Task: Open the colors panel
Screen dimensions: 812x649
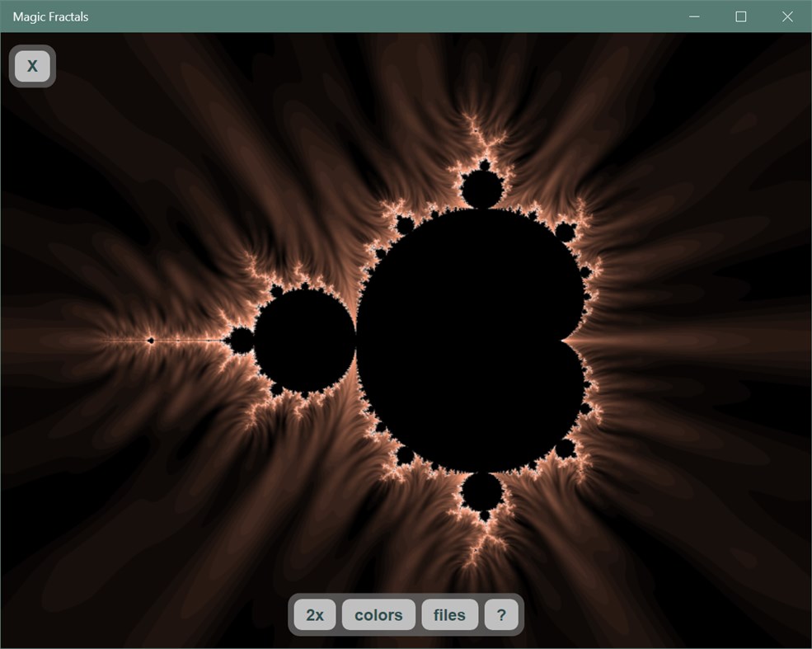Action: tap(378, 614)
